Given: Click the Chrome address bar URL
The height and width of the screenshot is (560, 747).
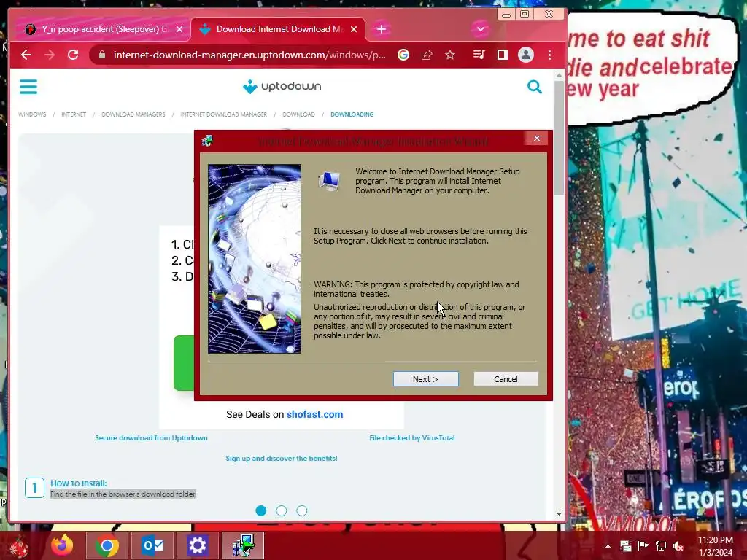Looking at the screenshot, I should pyautogui.click(x=249, y=55).
